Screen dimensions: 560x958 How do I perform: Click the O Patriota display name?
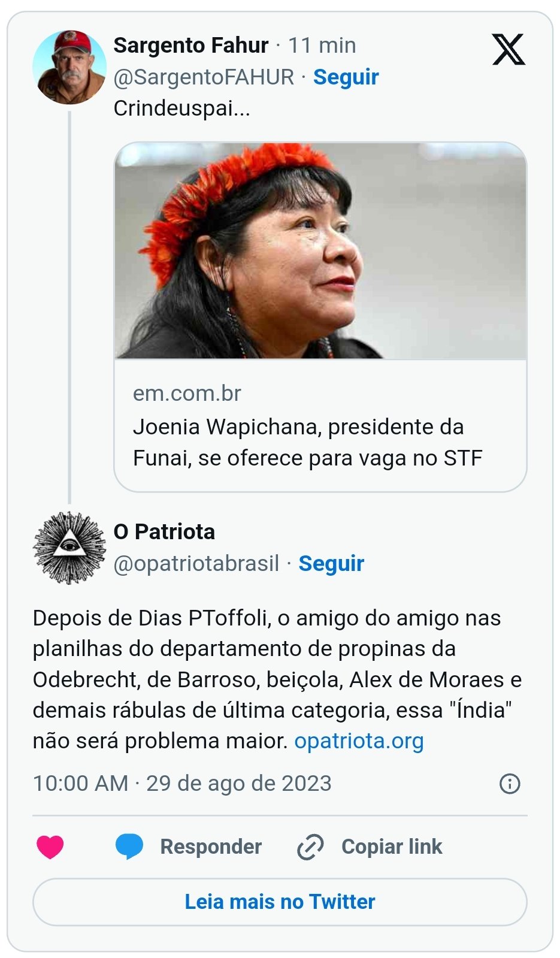tap(164, 532)
